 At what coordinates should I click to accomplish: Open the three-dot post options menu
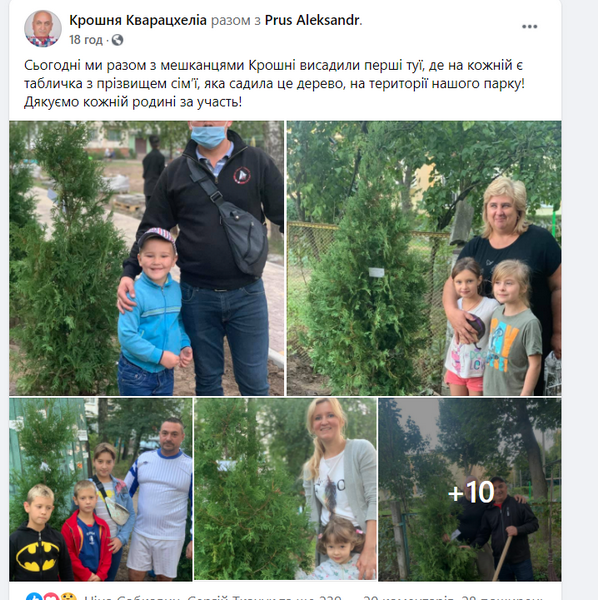click(530, 26)
